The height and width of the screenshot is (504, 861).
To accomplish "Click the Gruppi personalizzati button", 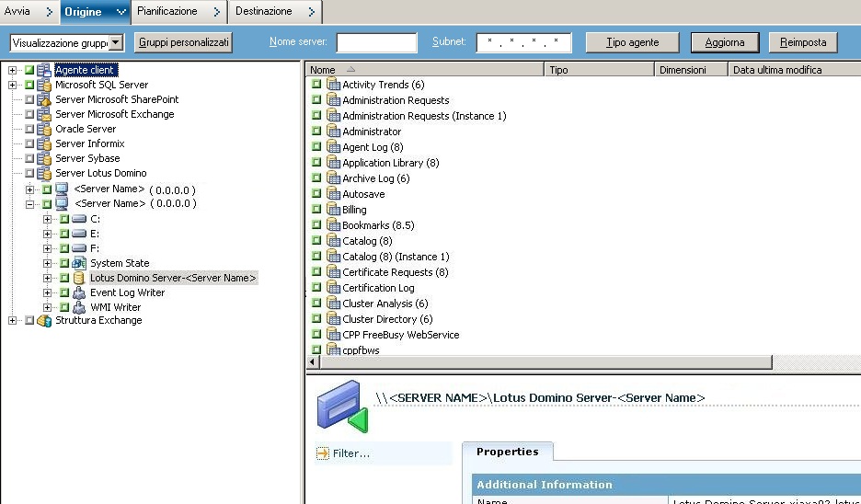I will pyautogui.click(x=184, y=42).
